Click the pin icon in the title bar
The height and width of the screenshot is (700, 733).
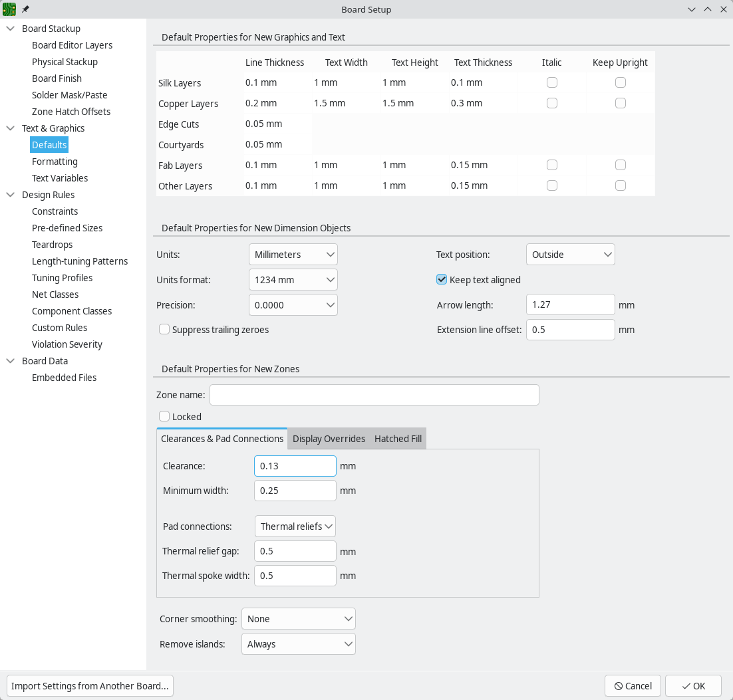tap(25, 9)
